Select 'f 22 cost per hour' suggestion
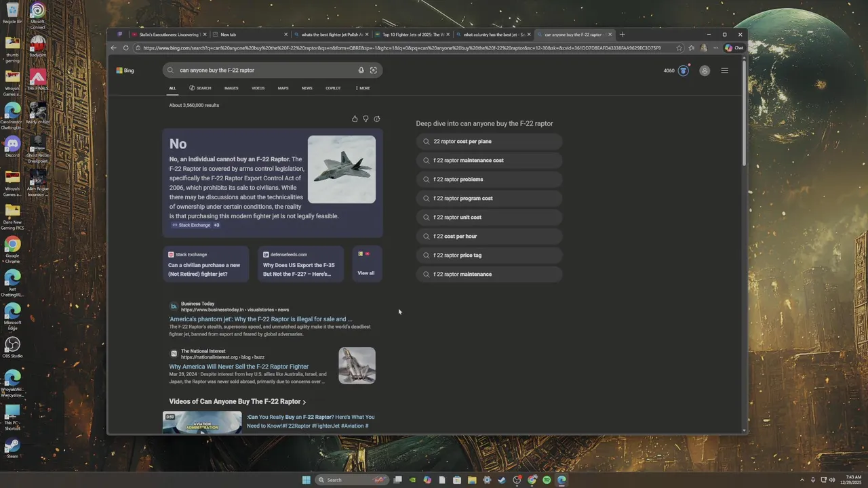This screenshot has width=868, height=488. (x=489, y=237)
